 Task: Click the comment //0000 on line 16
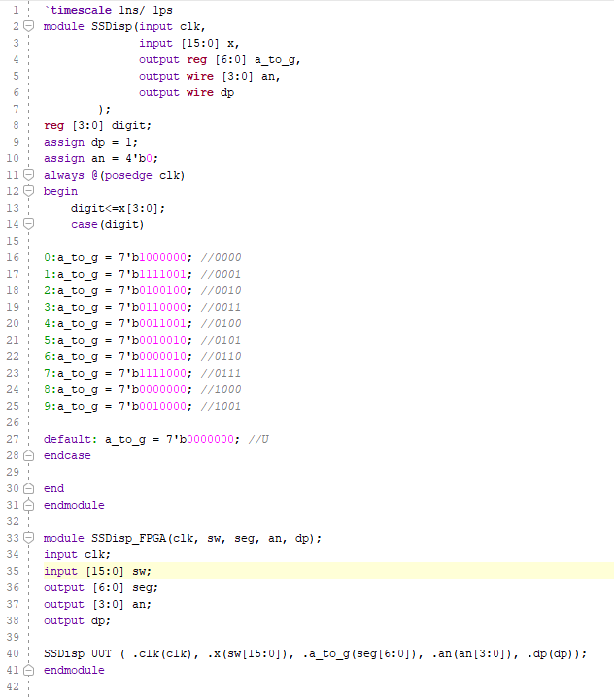[221, 257]
